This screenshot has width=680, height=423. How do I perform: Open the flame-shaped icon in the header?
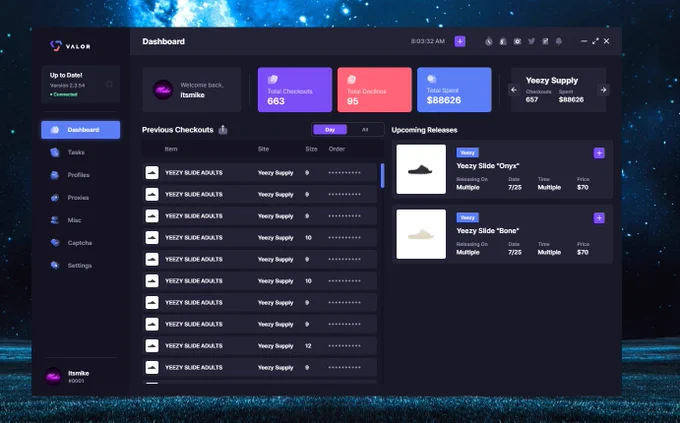pos(489,41)
